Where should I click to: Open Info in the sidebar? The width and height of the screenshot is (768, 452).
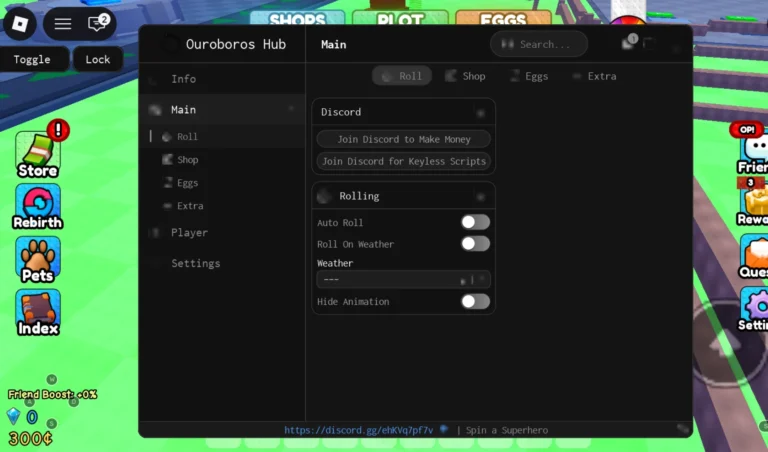[x=222, y=79]
